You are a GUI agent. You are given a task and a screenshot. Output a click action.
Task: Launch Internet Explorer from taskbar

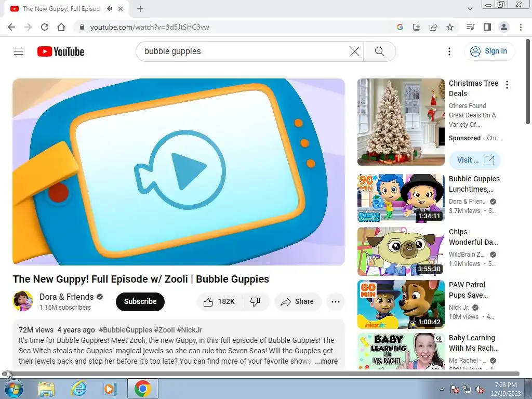[x=78, y=389]
